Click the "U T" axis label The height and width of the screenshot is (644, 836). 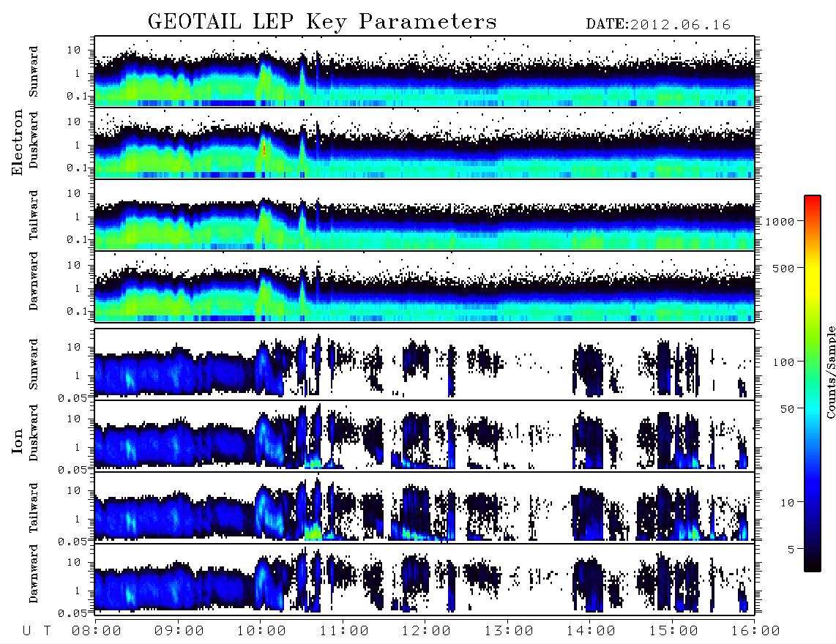click(37, 632)
